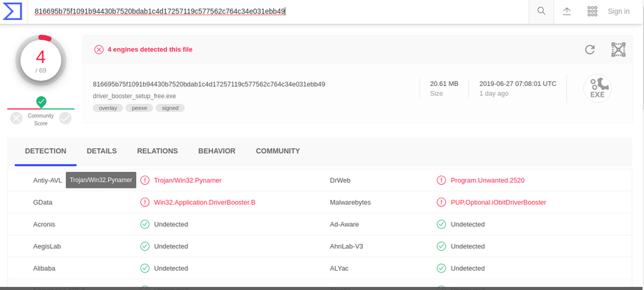Screen dimensions: 644x290
Task: Click Trojan/Win32.Pynamer red detection result
Action: [x=187, y=180]
